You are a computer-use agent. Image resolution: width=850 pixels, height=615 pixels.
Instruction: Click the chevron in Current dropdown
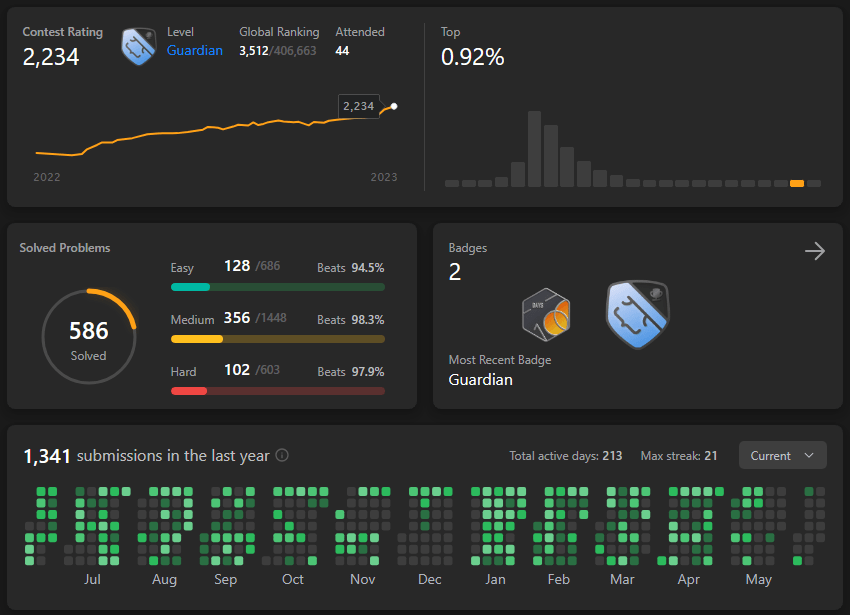809,456
